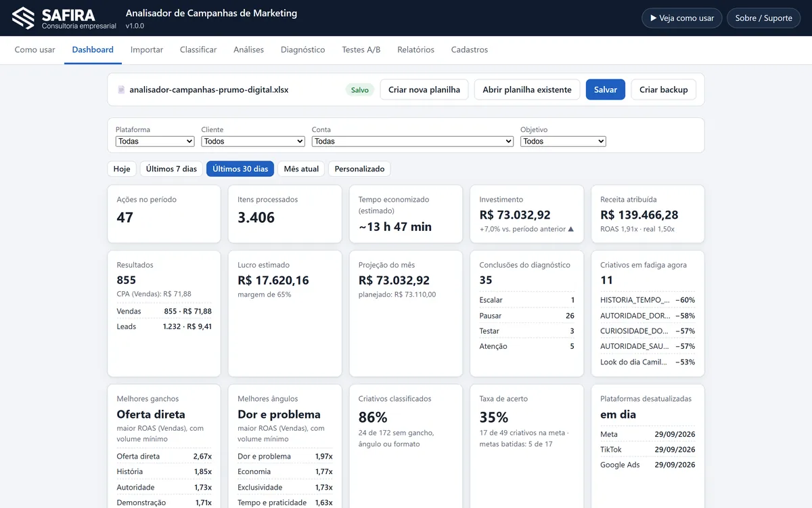
Task: Click the Salvar button
Action: [x=606, y=89]
